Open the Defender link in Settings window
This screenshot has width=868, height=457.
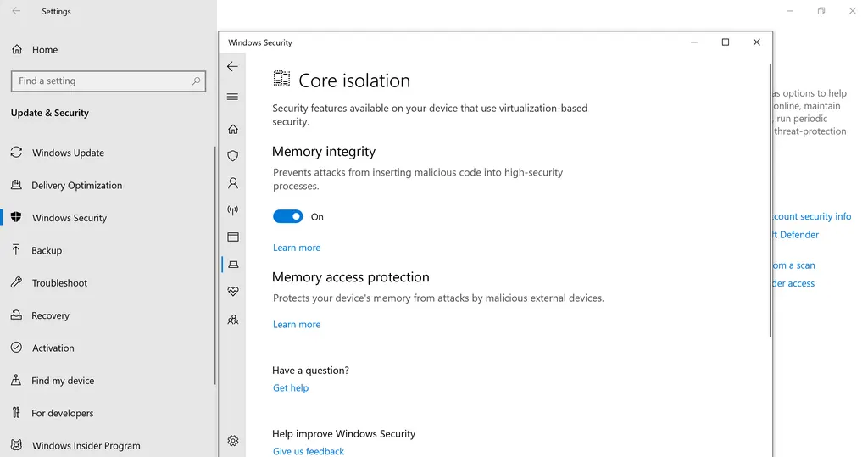[796, 235]
